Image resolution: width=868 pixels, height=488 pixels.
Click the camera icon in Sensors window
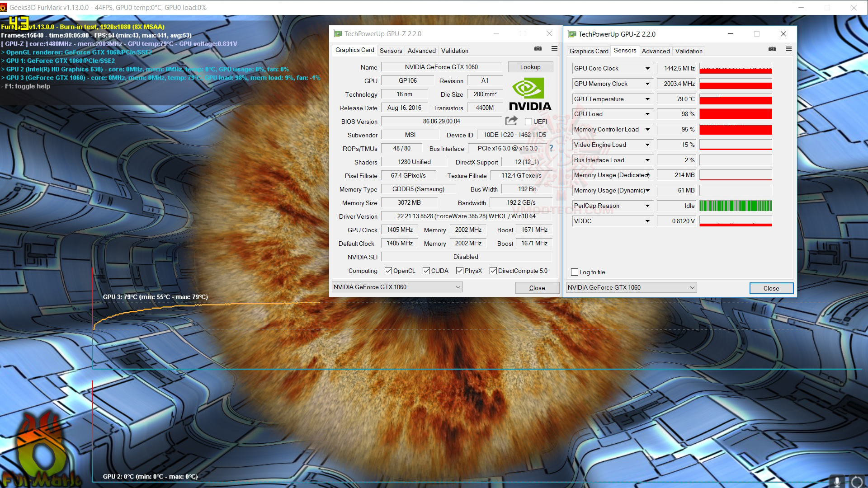pyautogui.click(x=772, y=49)
